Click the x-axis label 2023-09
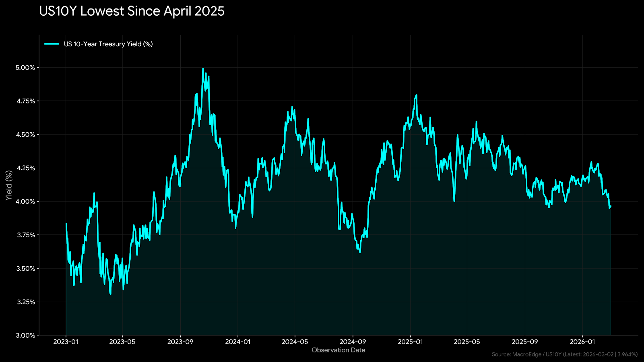 click(180, 342)
